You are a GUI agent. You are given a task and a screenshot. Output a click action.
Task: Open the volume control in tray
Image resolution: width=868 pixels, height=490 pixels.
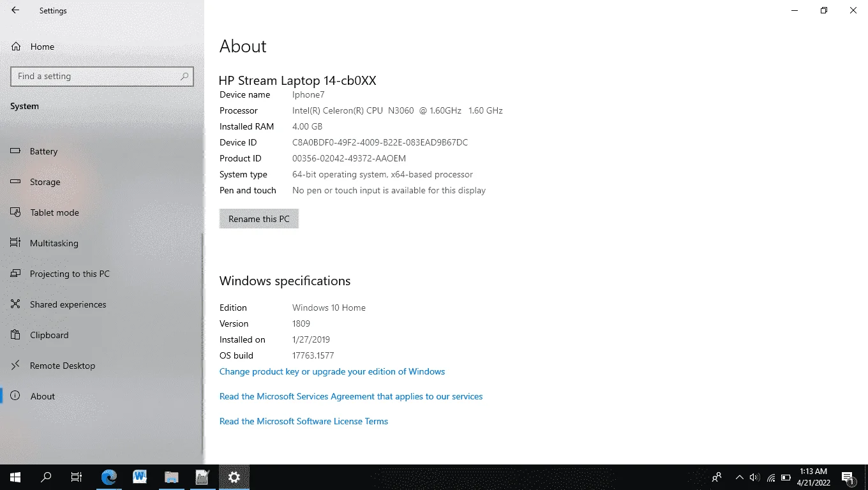click(755, 477)
